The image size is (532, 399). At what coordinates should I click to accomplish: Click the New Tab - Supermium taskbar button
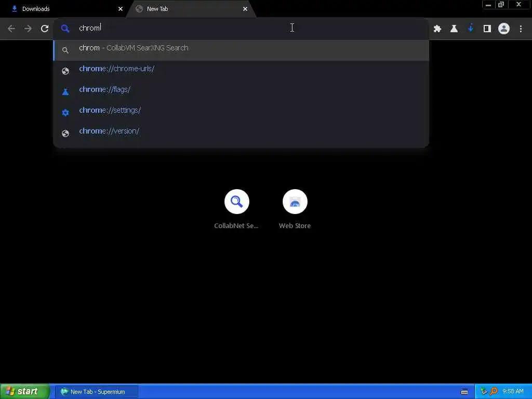point(97,392)
